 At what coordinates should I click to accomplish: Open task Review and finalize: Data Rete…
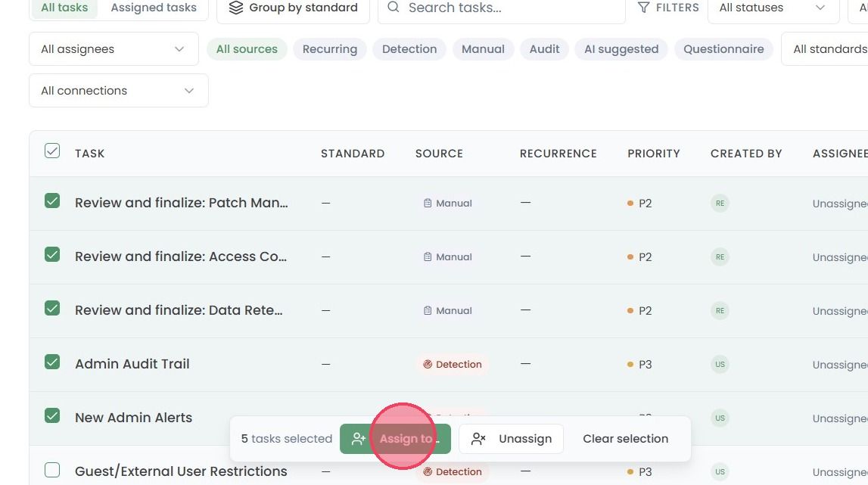179,310
